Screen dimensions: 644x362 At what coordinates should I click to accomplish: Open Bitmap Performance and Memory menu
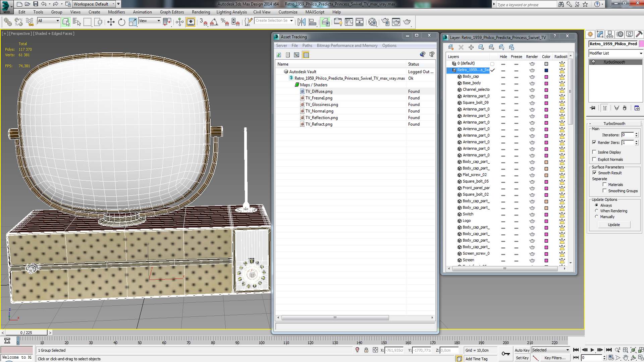click(347, 46)
